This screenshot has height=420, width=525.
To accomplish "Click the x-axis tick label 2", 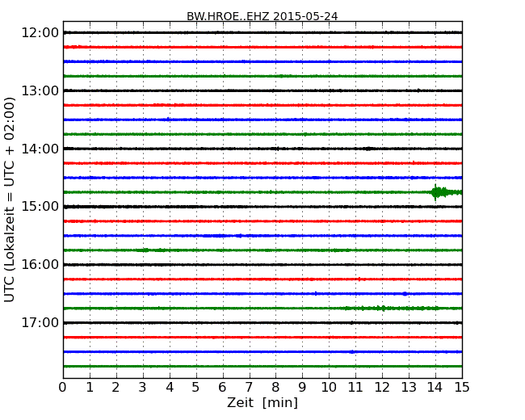I will click(115, 388).
